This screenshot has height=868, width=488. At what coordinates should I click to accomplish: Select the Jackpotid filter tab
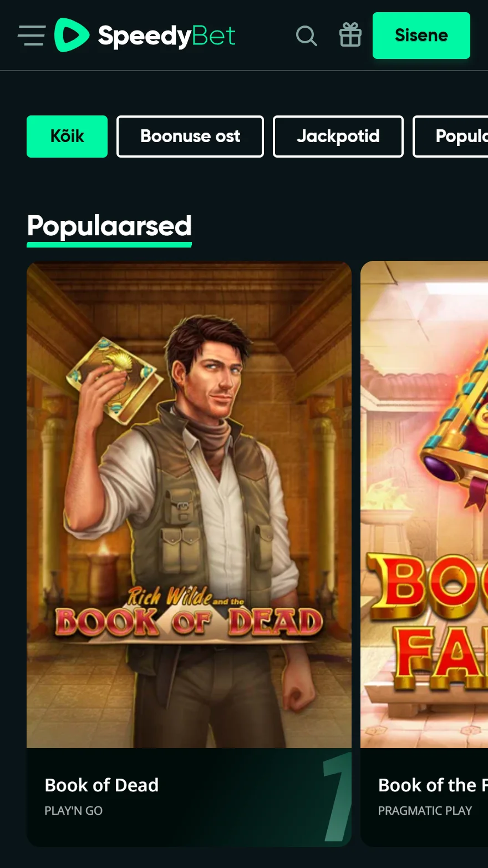point(338,137)
